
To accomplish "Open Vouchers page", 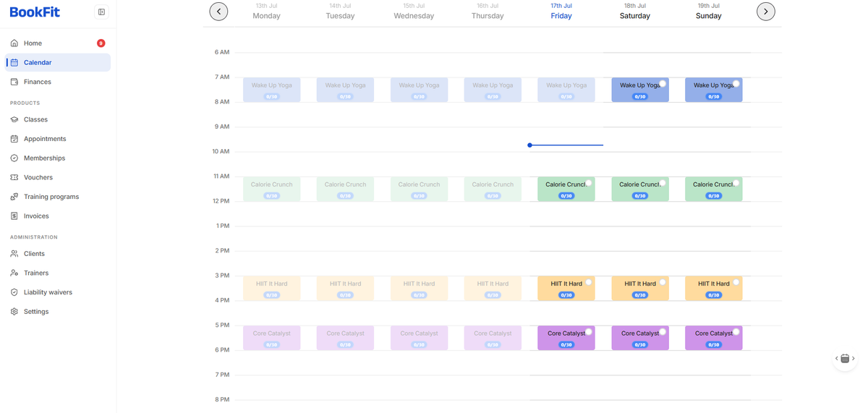I will [x=58, y=177].
